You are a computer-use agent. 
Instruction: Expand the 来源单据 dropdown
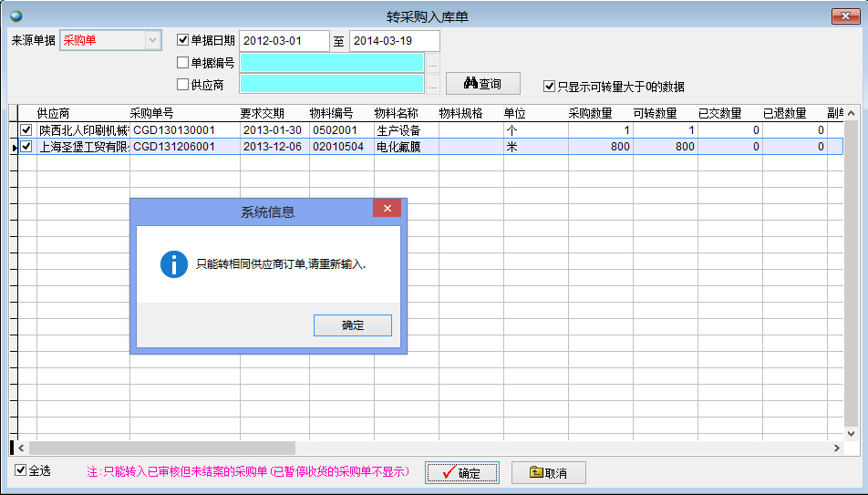pos(152,40)
